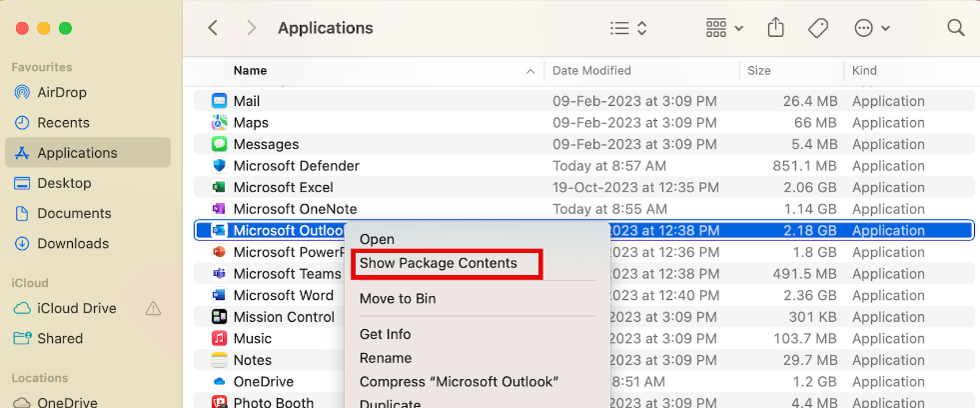The width and height of the screenshot is (980, 408).
Task: Select the Music app icon
Action: tap(219, 339)
